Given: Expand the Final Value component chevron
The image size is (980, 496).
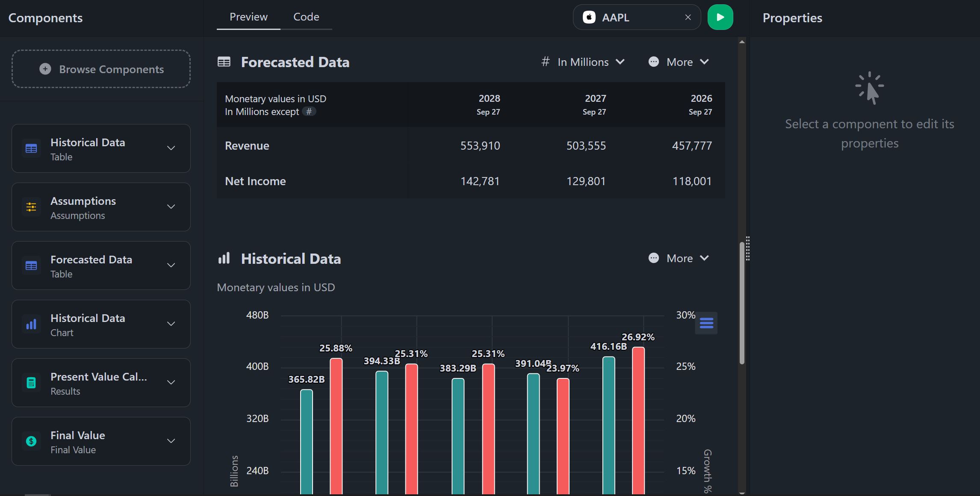Looking at the screenshot, I should [x=171, y=441].
